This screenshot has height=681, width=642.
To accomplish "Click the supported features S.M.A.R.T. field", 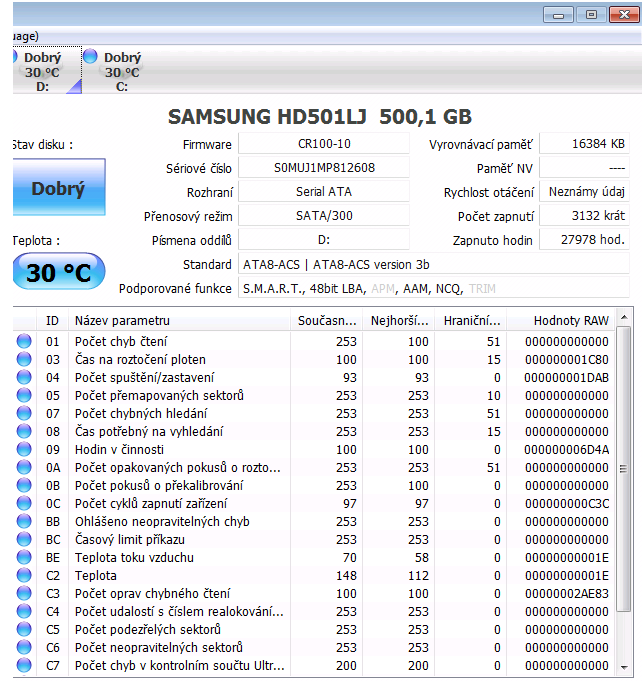I will click(x=434, y=288).
